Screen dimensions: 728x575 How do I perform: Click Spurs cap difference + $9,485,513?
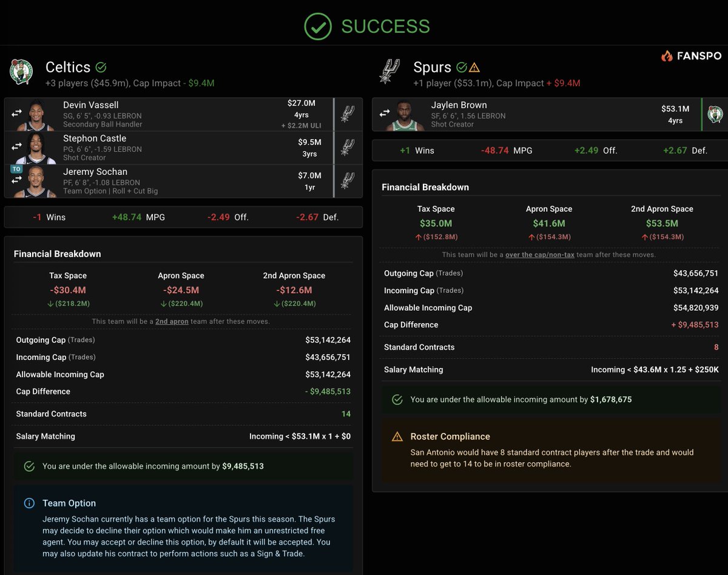coord(695,325)
